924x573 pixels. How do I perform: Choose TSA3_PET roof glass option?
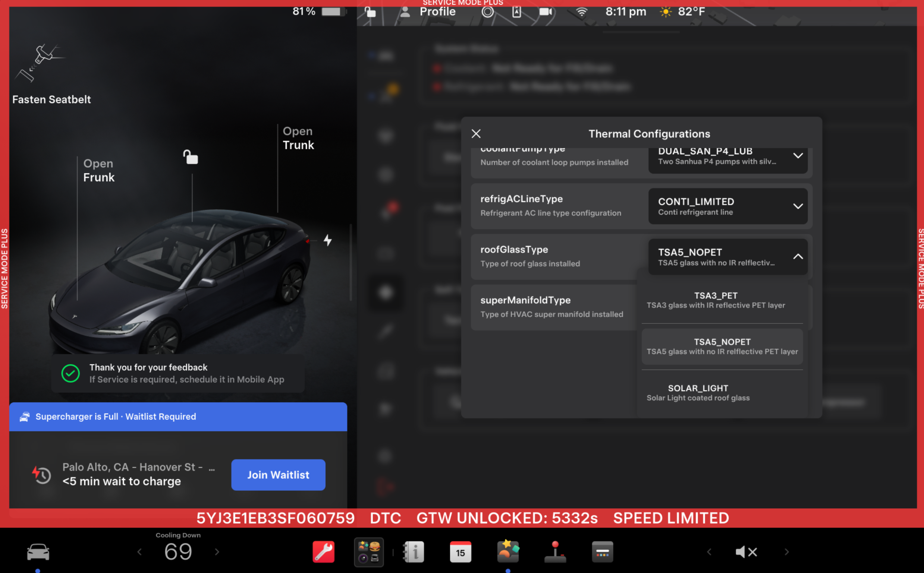tap(722, 300)
